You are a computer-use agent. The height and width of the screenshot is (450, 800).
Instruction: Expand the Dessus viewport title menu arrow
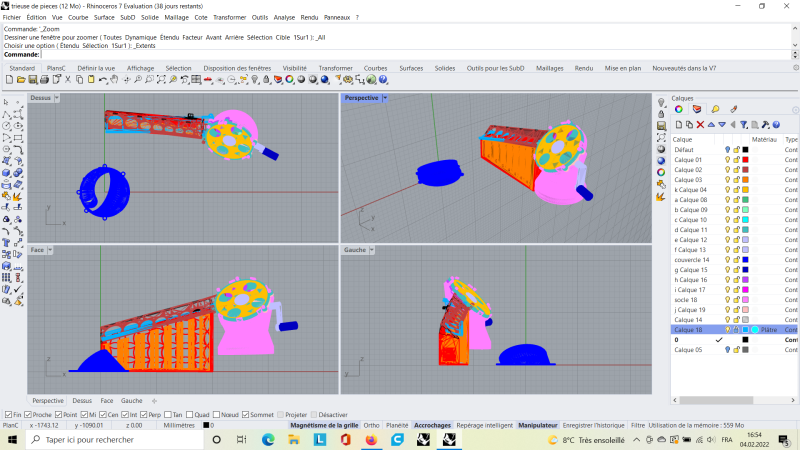pyautogui.click(x=57, y=98)
